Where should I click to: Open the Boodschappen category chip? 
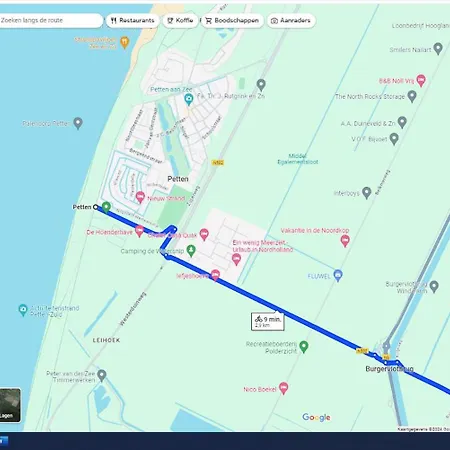tap(232, 20)
